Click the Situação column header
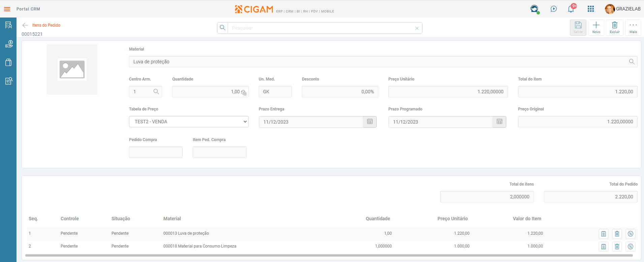Screen dimensions: 644x262 click(x=121, y=219)
